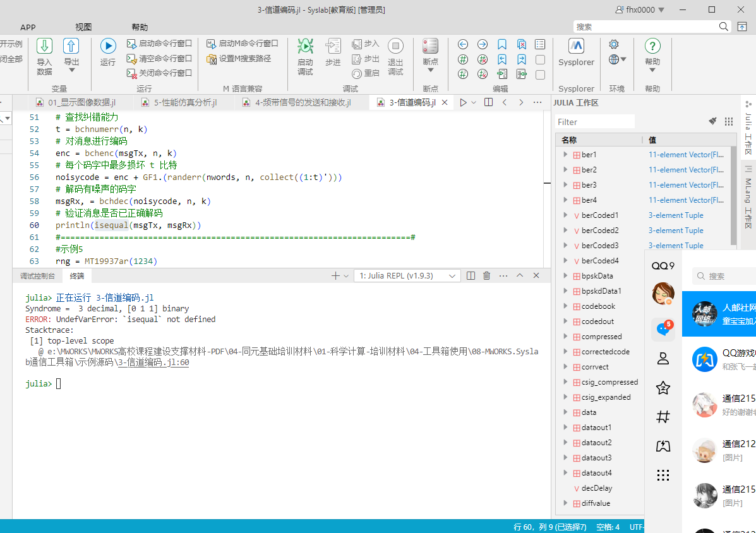Maximize terminal panel with the up chevron
The height and width of the screenshot is (533, 756).
coord(520,275)
